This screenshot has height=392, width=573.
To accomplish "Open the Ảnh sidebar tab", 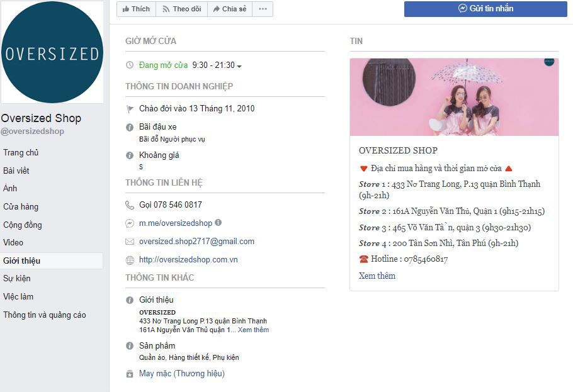I will [10, 188].
